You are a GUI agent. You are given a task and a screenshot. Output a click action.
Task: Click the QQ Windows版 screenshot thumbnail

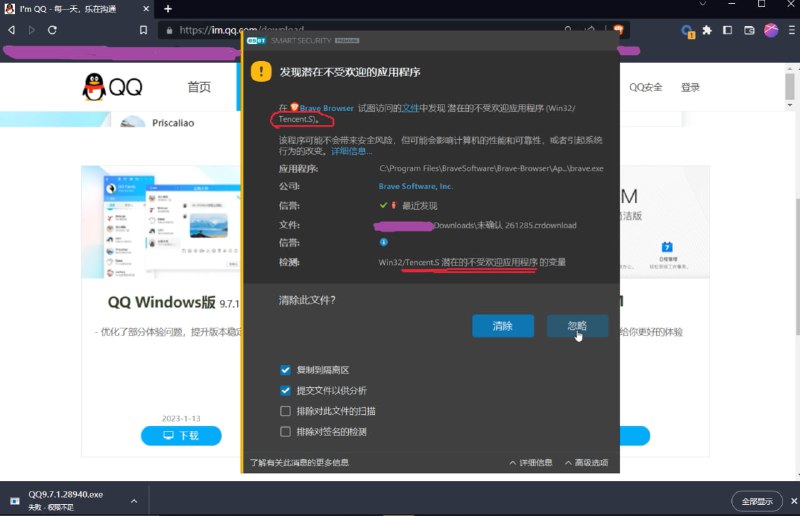(162, 222)
